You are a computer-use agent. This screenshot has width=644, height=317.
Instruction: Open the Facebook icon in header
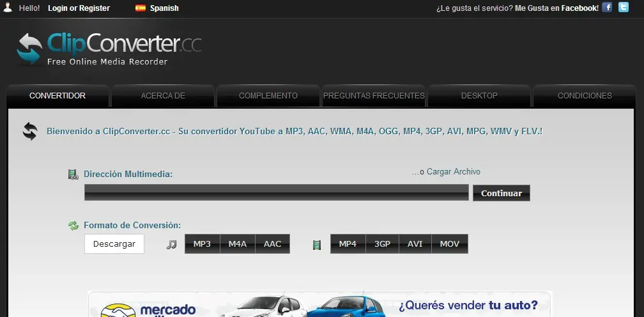coord(607,8)
